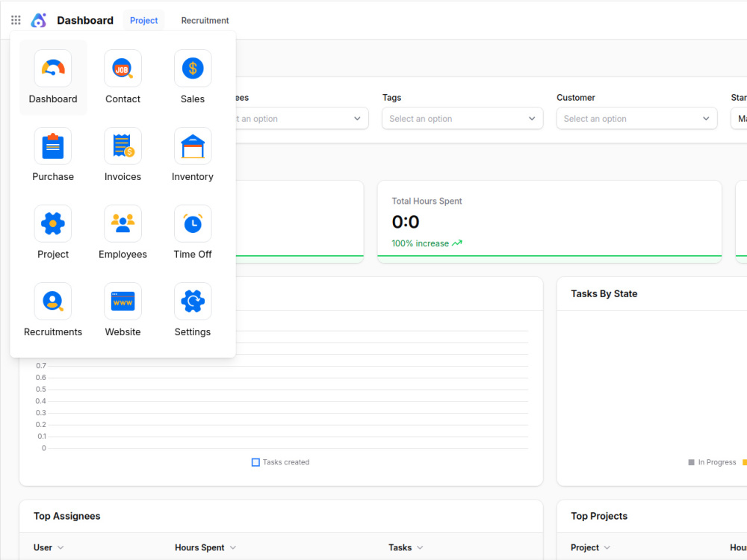Click the Tags field label

pos(391,98)
